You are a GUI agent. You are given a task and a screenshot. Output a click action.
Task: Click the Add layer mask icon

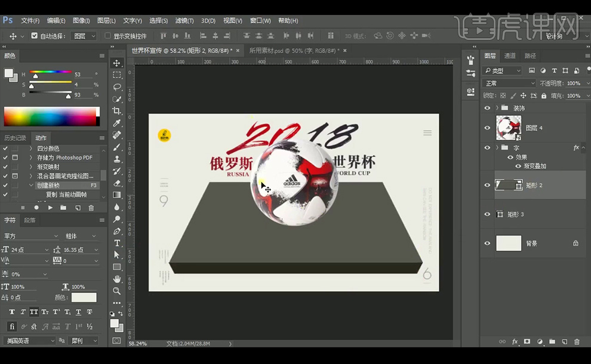(527, 342)
